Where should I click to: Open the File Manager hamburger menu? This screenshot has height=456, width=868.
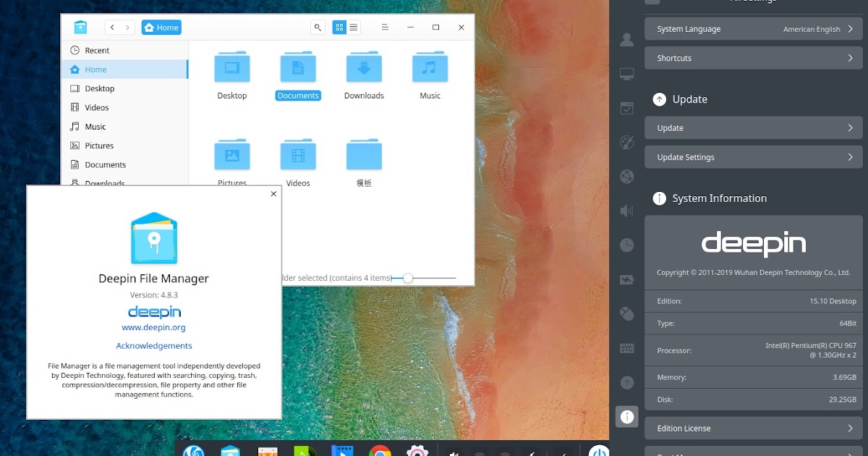click(x=386, y=28)
